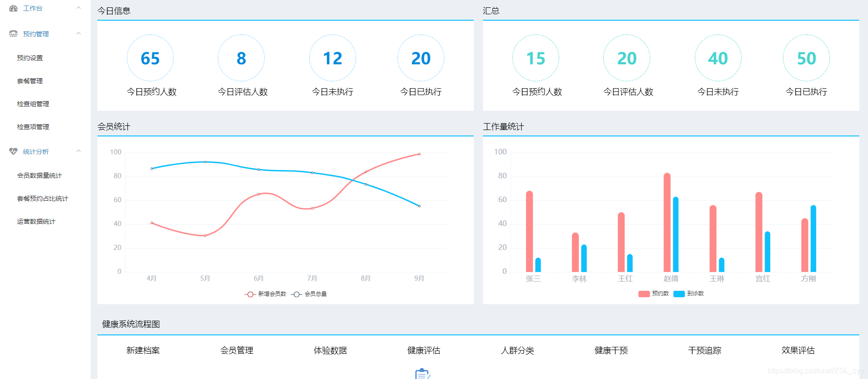
Task: Click 人群分类 flow step
Action: coord(517,351)
